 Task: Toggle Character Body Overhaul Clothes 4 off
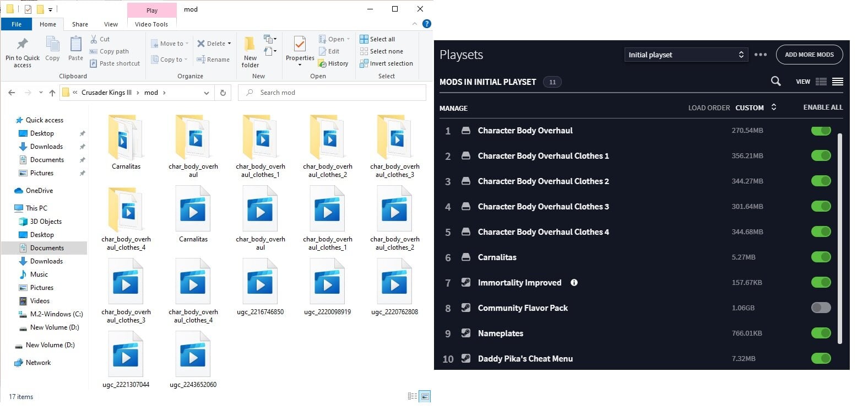pyautogui.click(x=821, y=232)
